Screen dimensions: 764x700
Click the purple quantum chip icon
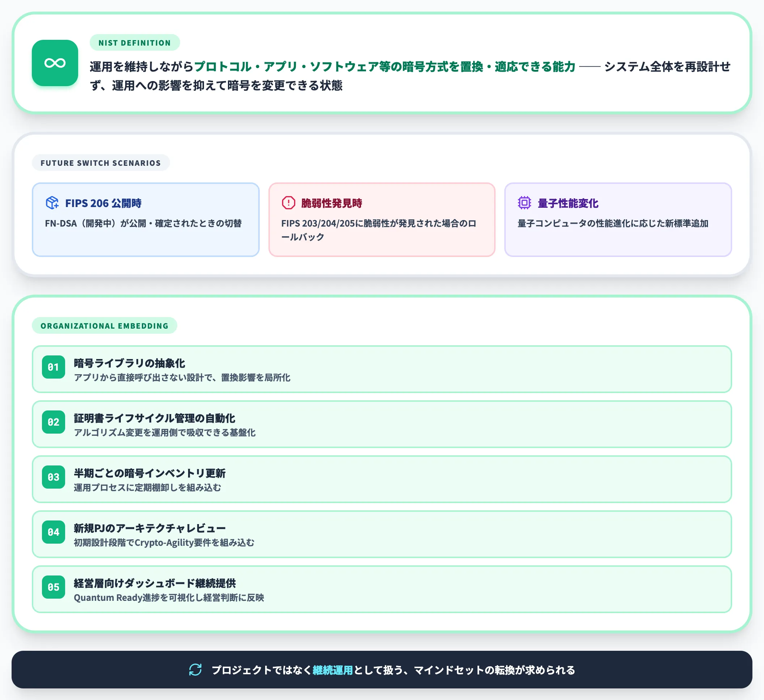point(525,203)
